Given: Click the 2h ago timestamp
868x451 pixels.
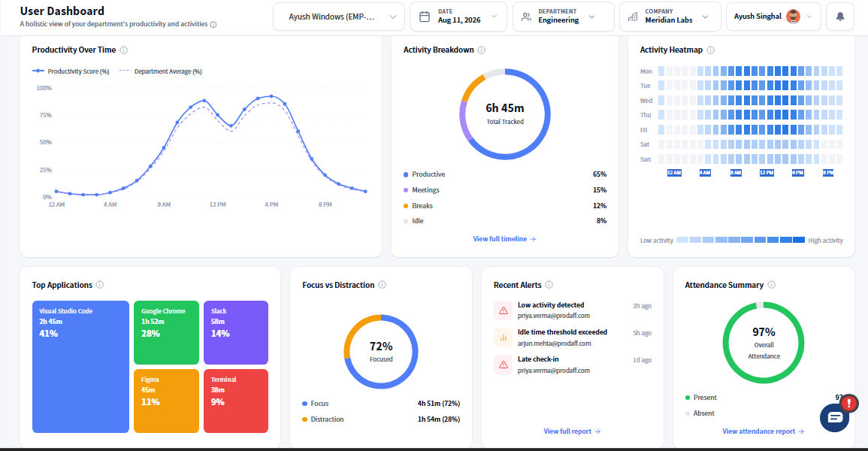Looking at the screenshot, I should (x=642, y=306).
